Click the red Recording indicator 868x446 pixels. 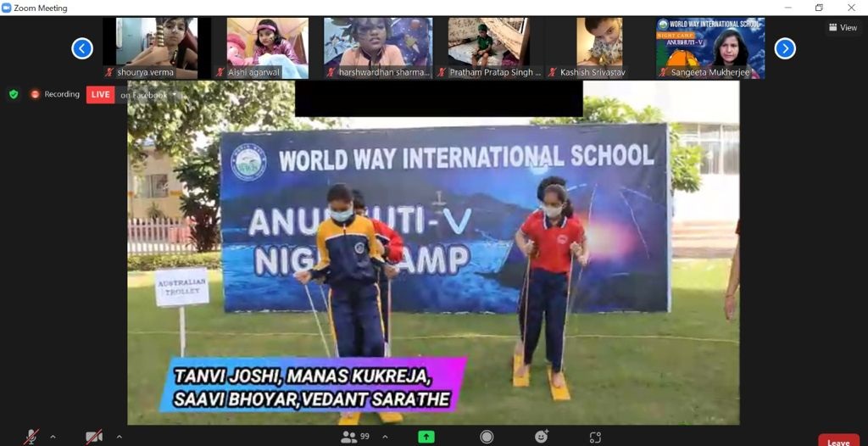coord(35,94)
